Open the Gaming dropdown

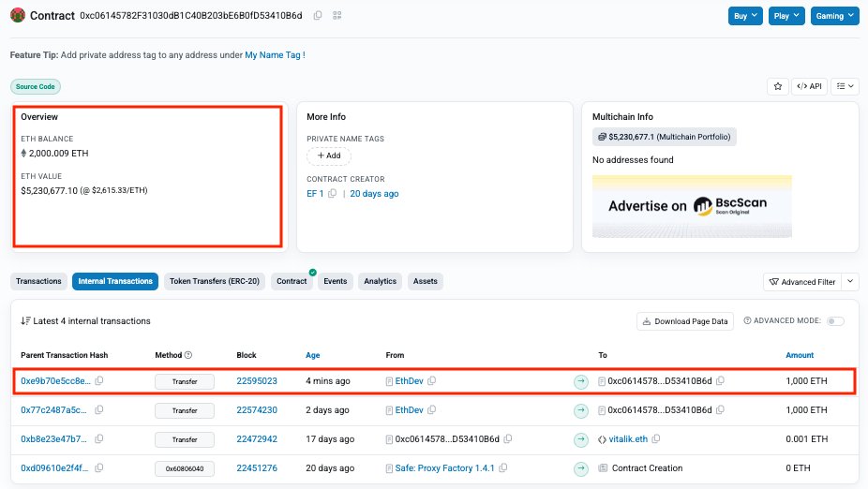tap(835, 16)
